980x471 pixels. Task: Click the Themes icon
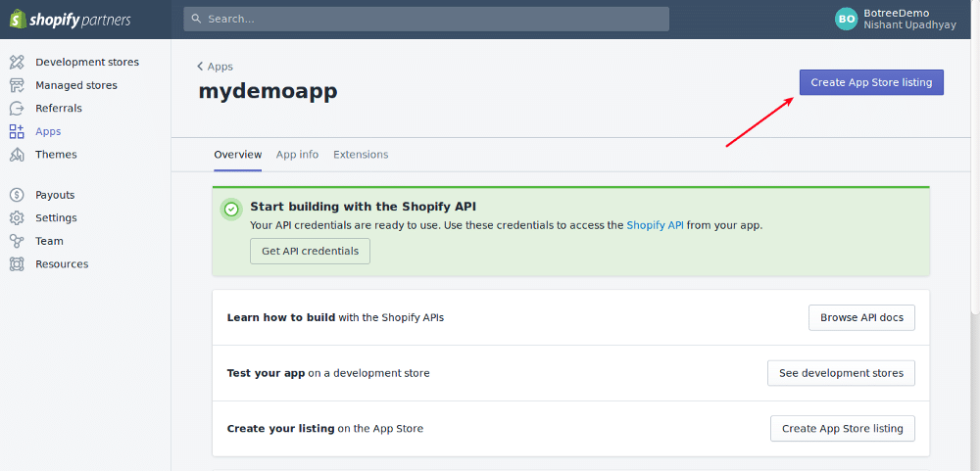17,155
